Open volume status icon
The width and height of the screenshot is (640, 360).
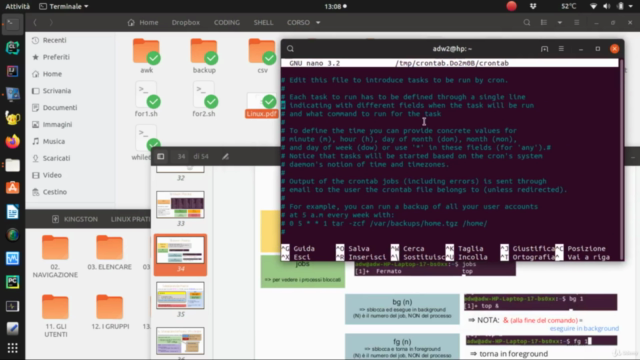607,6
